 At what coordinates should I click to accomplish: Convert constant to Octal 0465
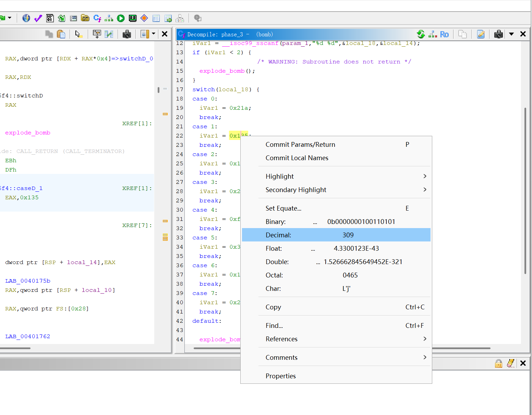(x=336, y=275)
